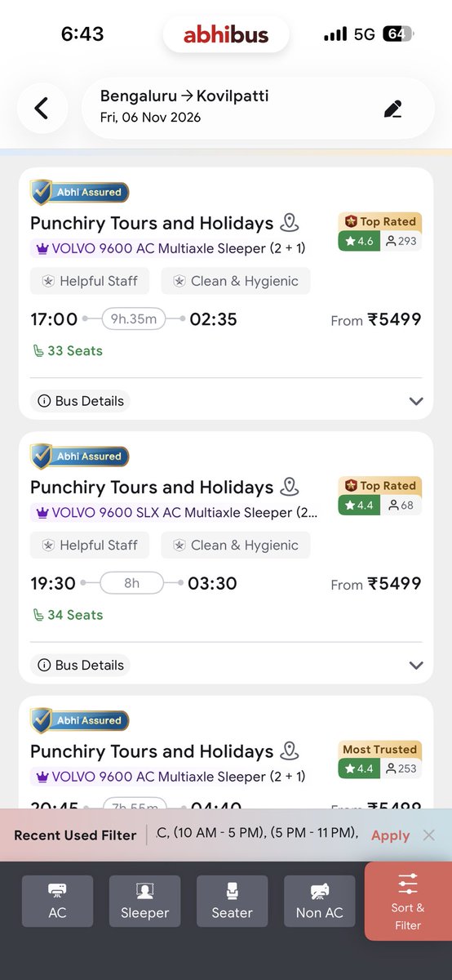Expand Bus Details chevron for 17:00 bus
Screen dimensions: 452x980
coord(416,401)
